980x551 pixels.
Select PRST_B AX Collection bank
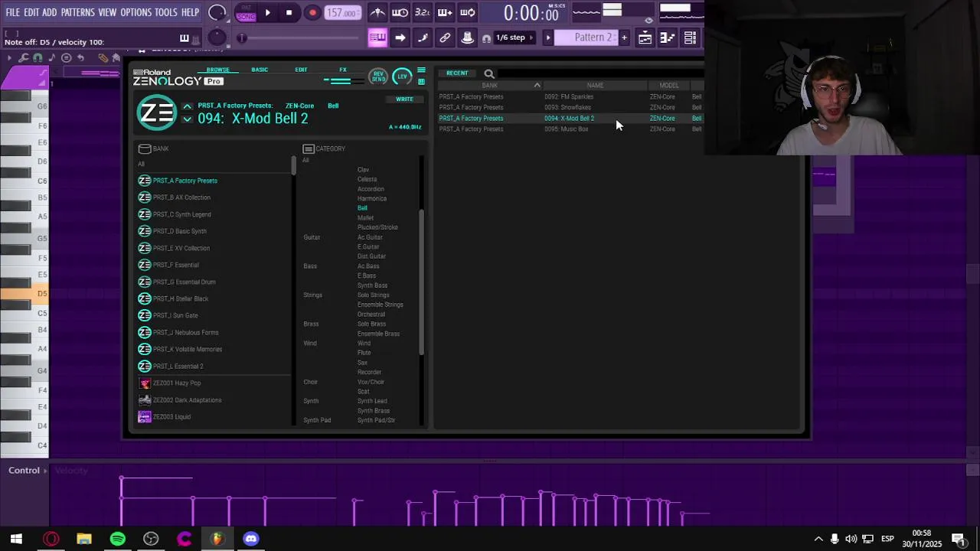pyautogui.click(x=181, y=197)
